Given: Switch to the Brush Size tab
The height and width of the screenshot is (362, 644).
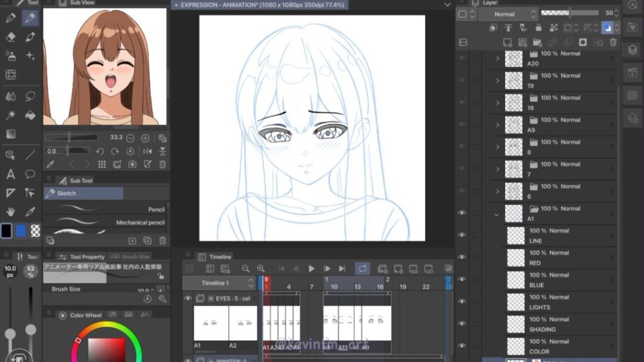Looking at the screenshot, I should coord(136,257).
